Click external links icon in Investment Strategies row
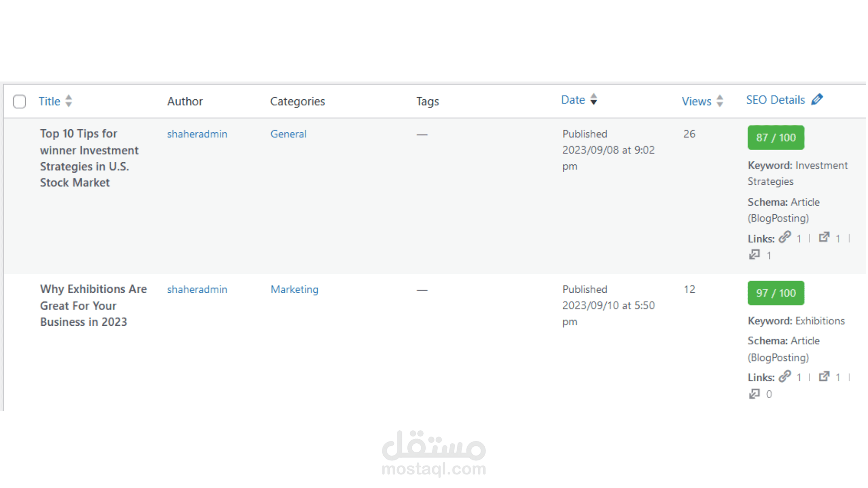Screen dimensions: 868x488 tap(824, 237)
